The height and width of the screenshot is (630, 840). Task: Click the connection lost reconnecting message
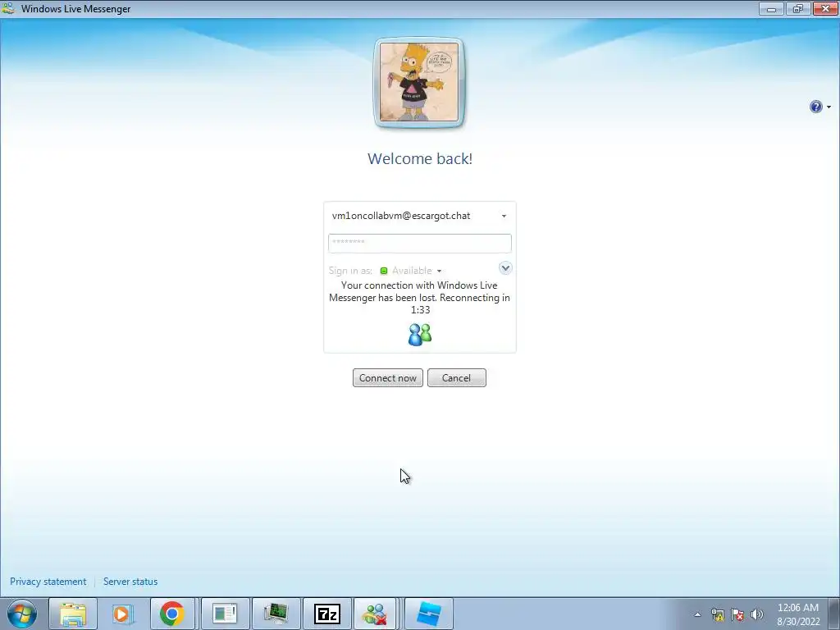[419, 297]
